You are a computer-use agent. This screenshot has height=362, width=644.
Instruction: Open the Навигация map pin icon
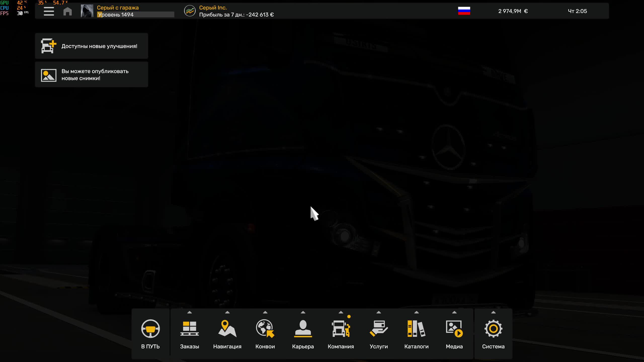(227, 328)
